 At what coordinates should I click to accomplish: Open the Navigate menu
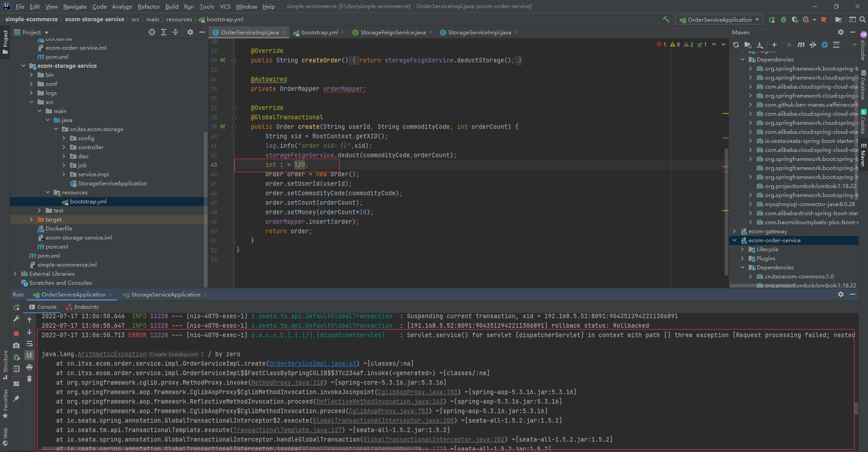coord(75,6)
